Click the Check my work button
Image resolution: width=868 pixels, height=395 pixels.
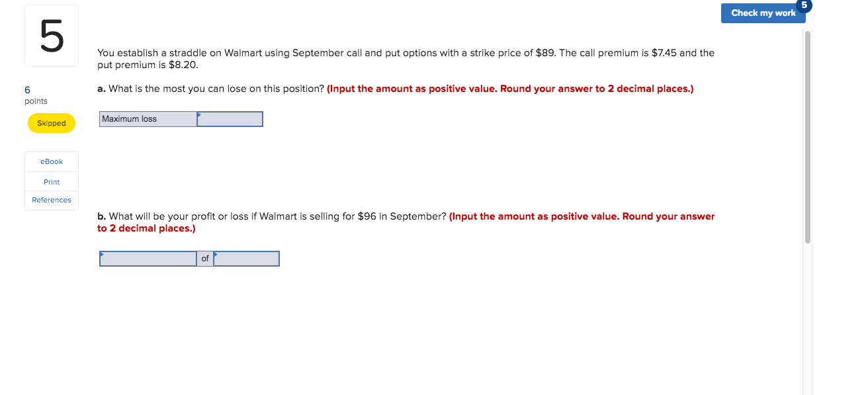[763, 13]
